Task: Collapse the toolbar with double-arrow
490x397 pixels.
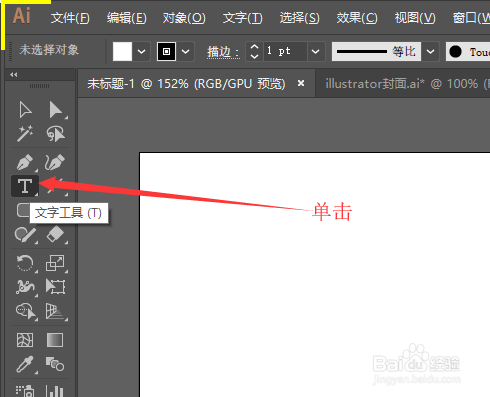Action: 14,75
